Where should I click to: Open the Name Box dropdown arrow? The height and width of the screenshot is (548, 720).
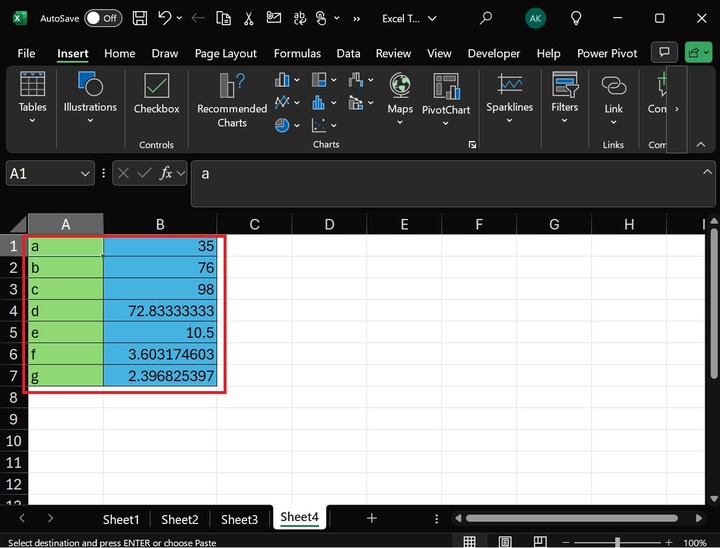(85, 174)
